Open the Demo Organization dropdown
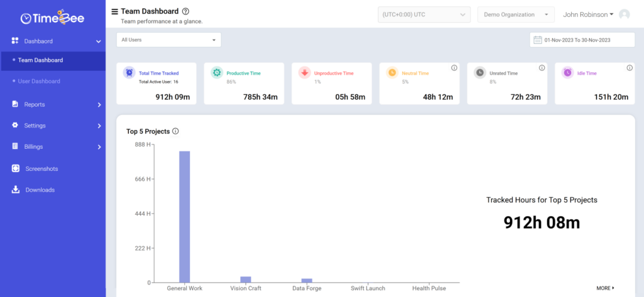The width and height of the screenshot is (644, 297). [x=516, y=14]
